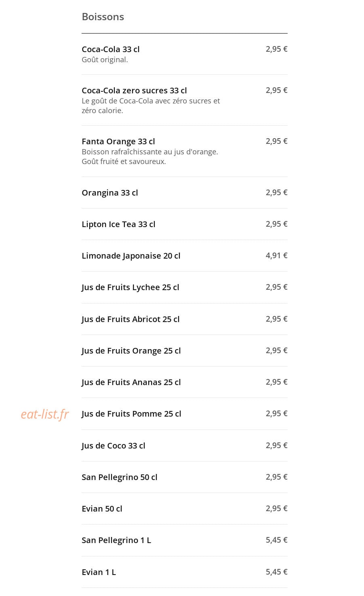Select Jus de Fruits Abricot 25 cl
Image resolution: width=364 pixels, height=596 pixels.
184,319
